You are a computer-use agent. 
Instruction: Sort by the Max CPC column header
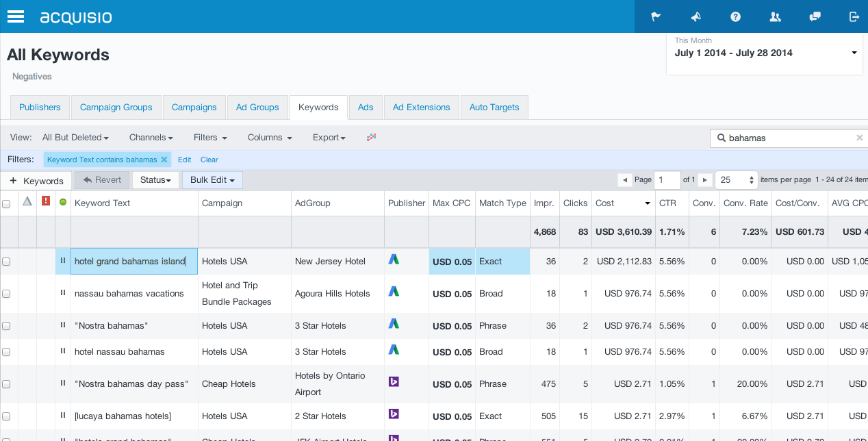[x=452, y=203]
